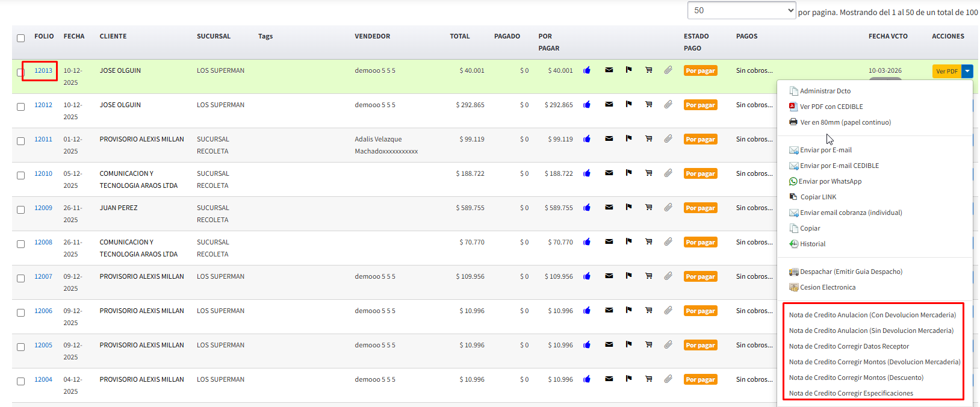Click Copiar LINK menu option

tap(817, 197)
